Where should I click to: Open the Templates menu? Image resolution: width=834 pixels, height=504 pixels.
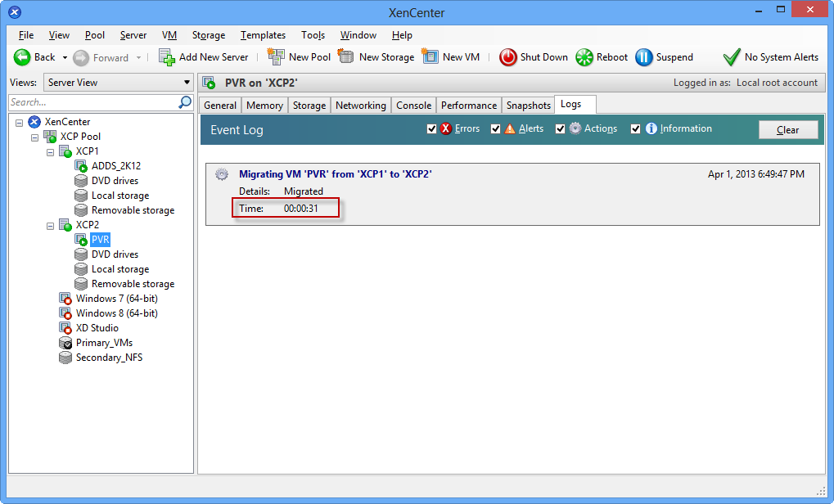coord(263,35)
